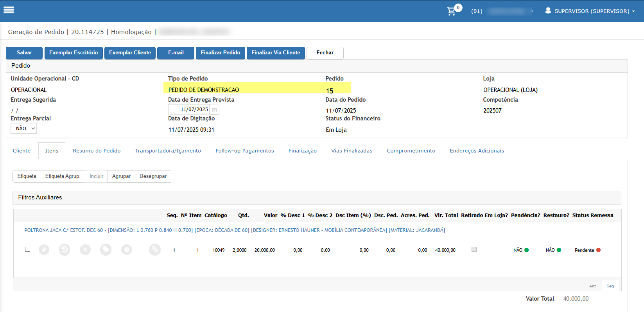Go to the Transportadora/Içamento tab
This screenshot has height=312, width=644.
click(x=168, y=151)
